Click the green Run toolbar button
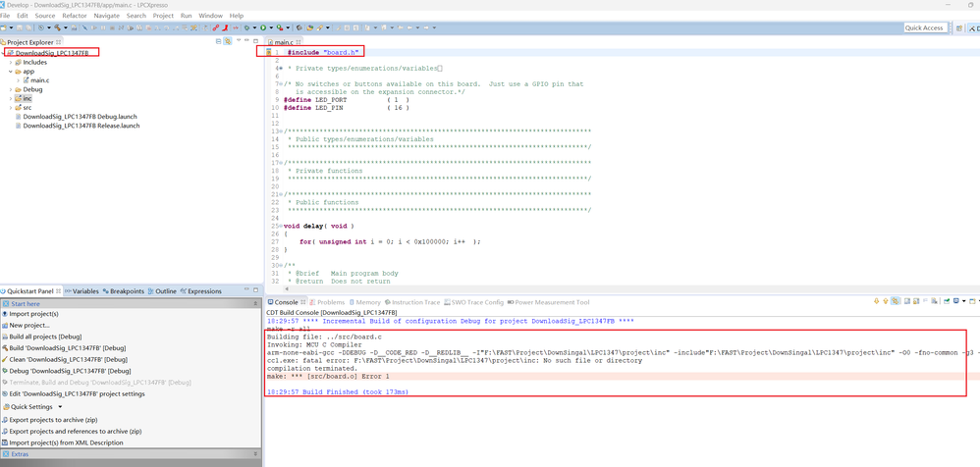Screen dimensions: 980x467 pyautogui.click(x=263, y=27)
